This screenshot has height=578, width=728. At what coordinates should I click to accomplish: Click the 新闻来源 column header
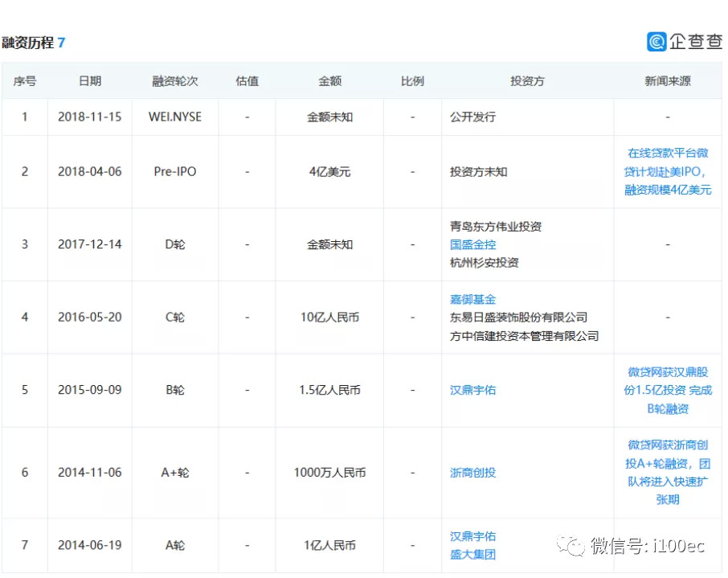668,81
